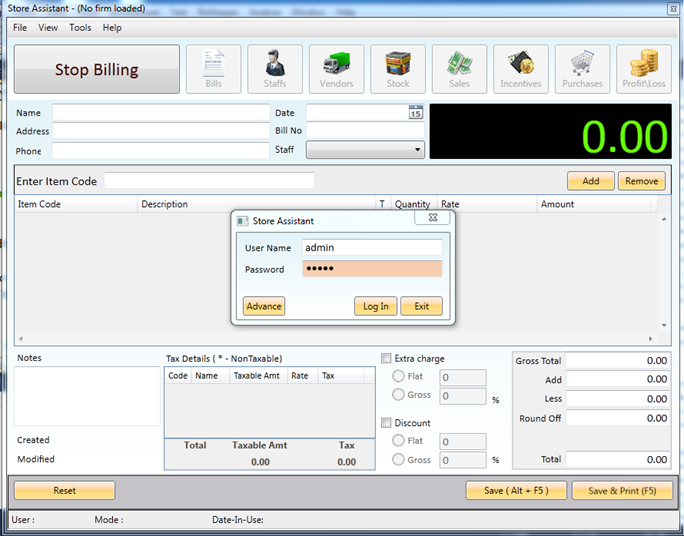Open the Profit\Loss coins icon
This screenshot has height=536, width=684.
[x=644, y=69]
